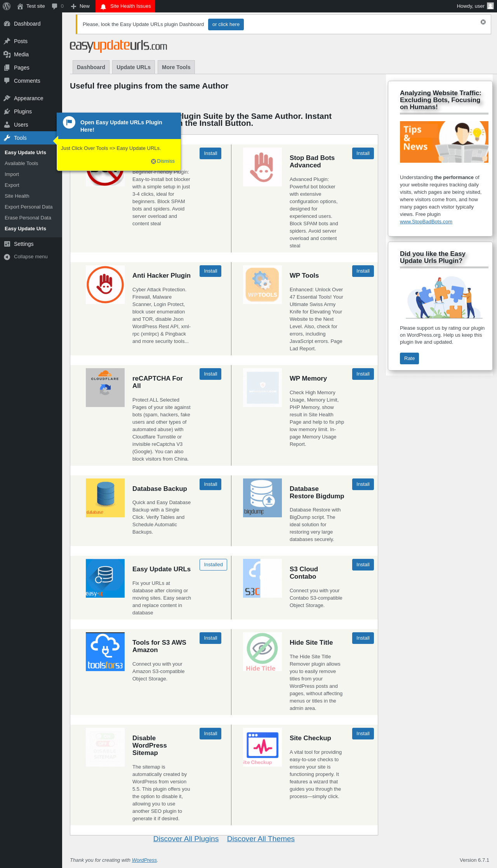Install the WP Memory plugin

coord(363,374)
